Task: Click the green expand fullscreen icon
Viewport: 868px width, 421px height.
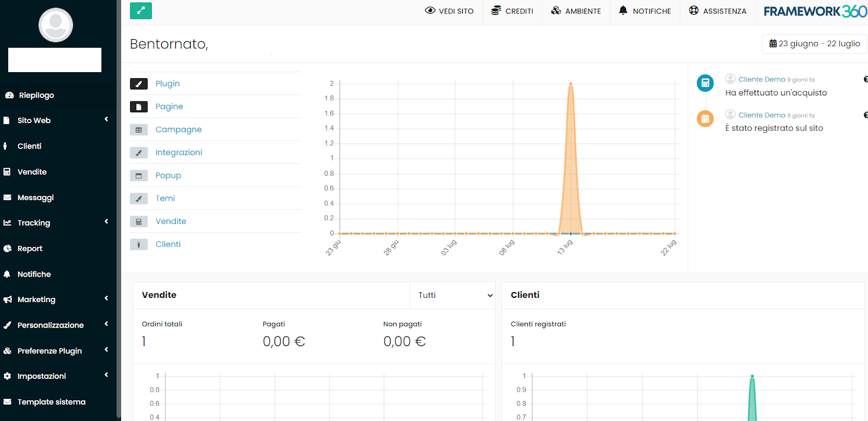Action: [141, 11]
